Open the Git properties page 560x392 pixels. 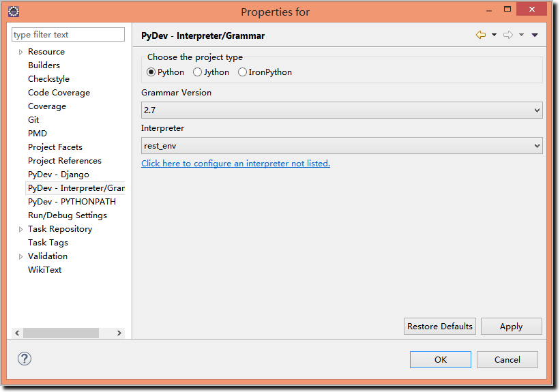pyautogui.click(x=33, y=120)
